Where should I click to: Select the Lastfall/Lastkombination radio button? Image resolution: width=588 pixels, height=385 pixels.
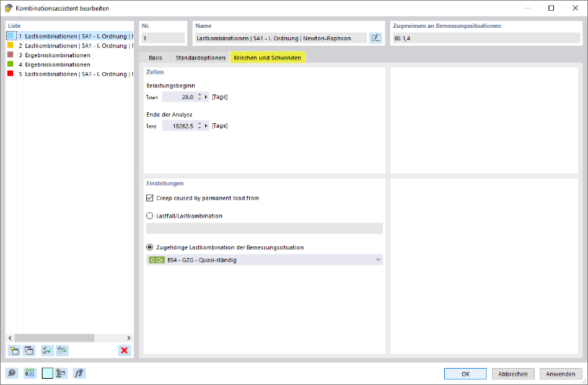149,216
